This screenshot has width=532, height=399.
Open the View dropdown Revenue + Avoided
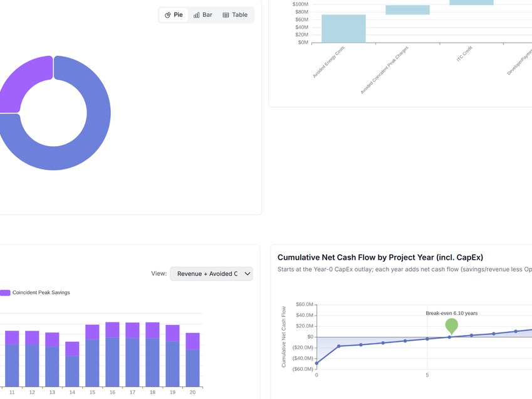211,274
